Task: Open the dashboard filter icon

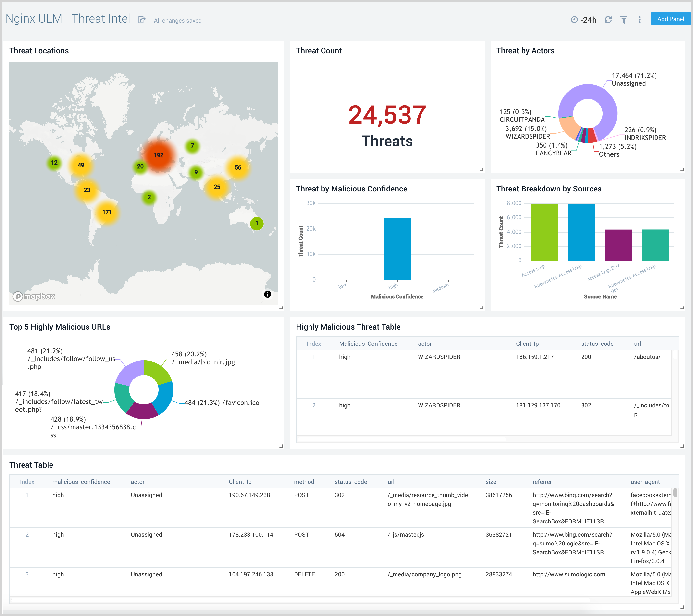Action: click(x=623, y=20)
